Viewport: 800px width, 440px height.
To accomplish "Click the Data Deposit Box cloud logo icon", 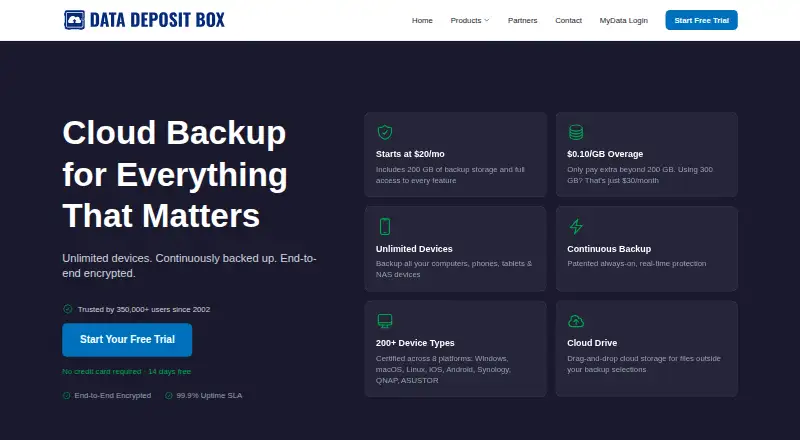I will pyautogui.click(x=74, y=20).
